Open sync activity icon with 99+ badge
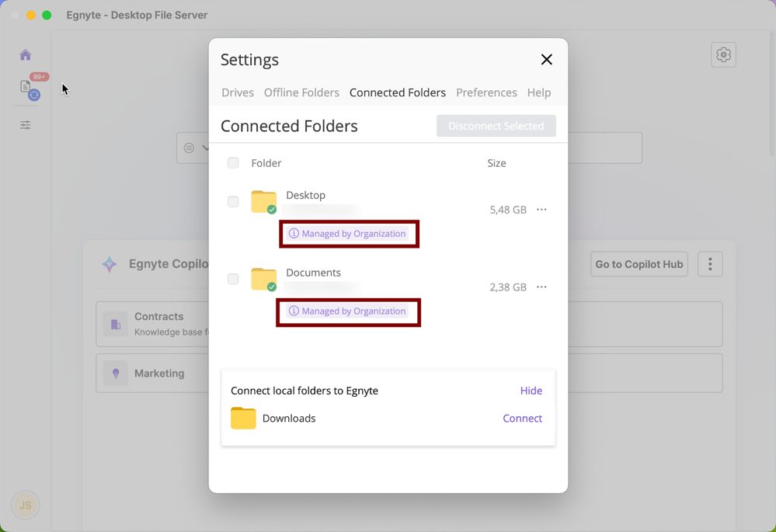The image size is (776, 532). click(31, 88)
